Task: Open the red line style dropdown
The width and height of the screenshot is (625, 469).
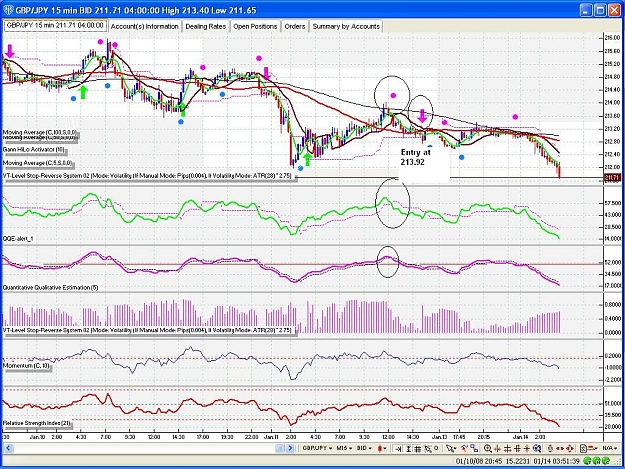Action: (593, 449)
